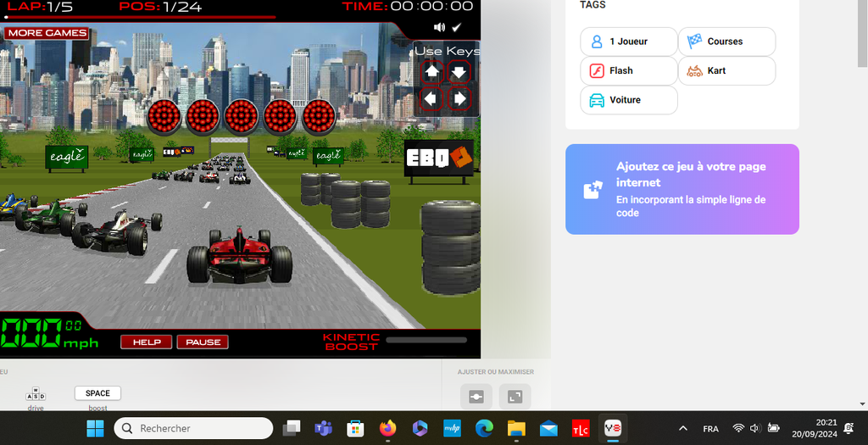868x445 pixels.
Task: Click the Kinetic Boost meter bar
Action: point(426,340)
